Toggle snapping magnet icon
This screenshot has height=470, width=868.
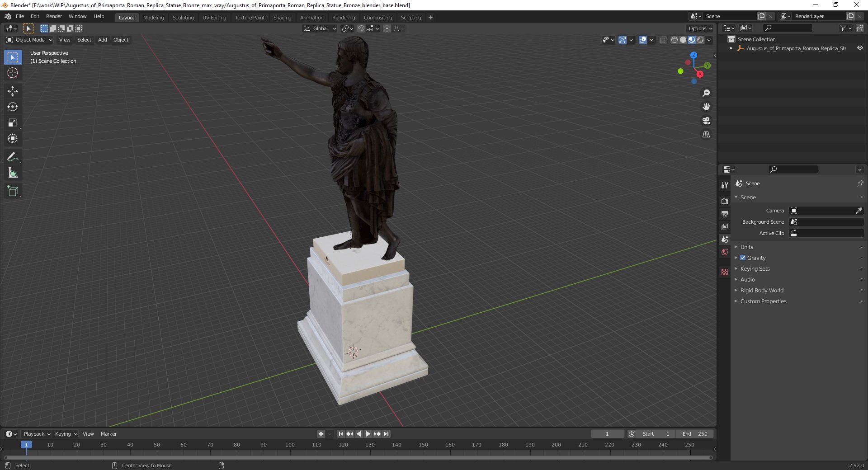361,28
